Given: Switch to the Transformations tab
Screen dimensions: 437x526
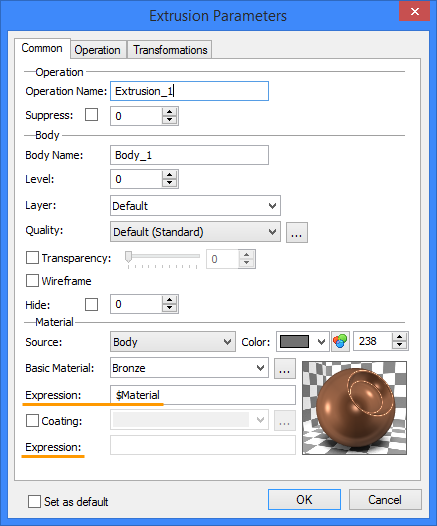Looking at the screenshot, I should [x=170, y=50].
